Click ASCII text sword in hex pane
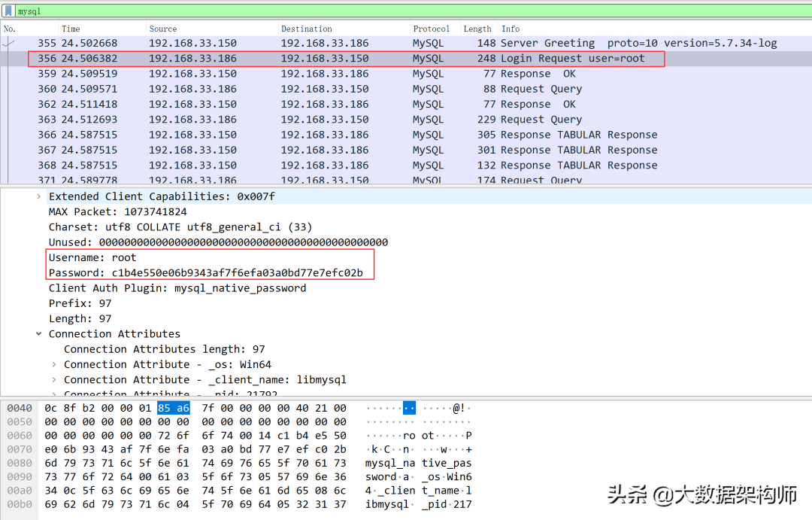This screenshot has width=812, height=520. pyautogui.click(x=380, y=477)
